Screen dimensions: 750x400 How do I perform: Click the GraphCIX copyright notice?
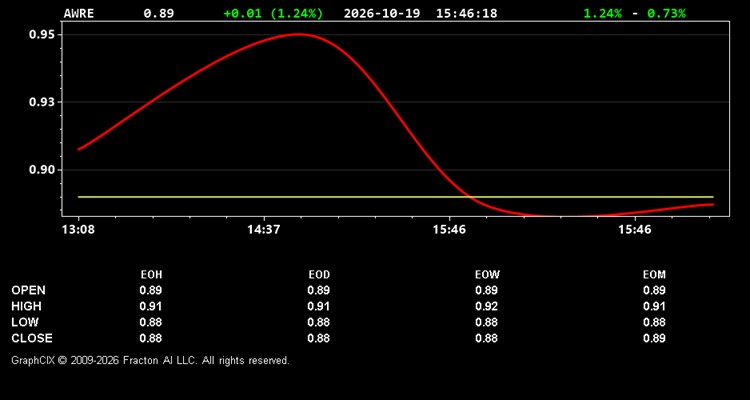click(150, 360)
